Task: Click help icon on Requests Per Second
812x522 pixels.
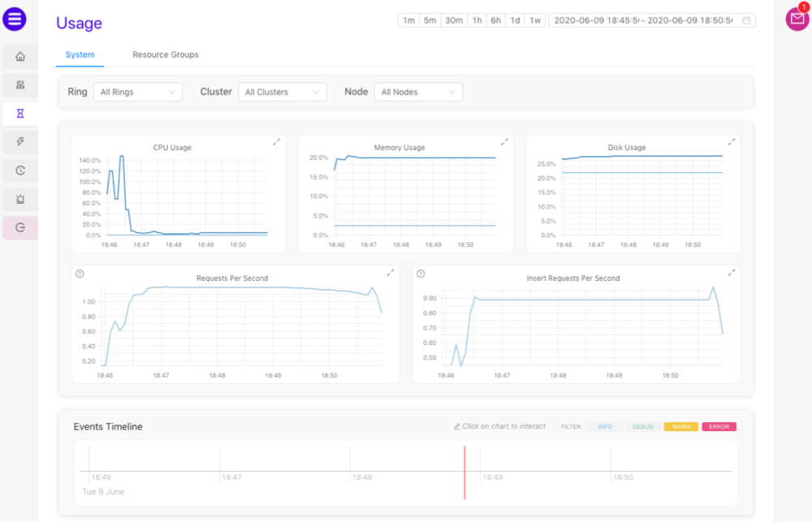Action: pos(80,274)
